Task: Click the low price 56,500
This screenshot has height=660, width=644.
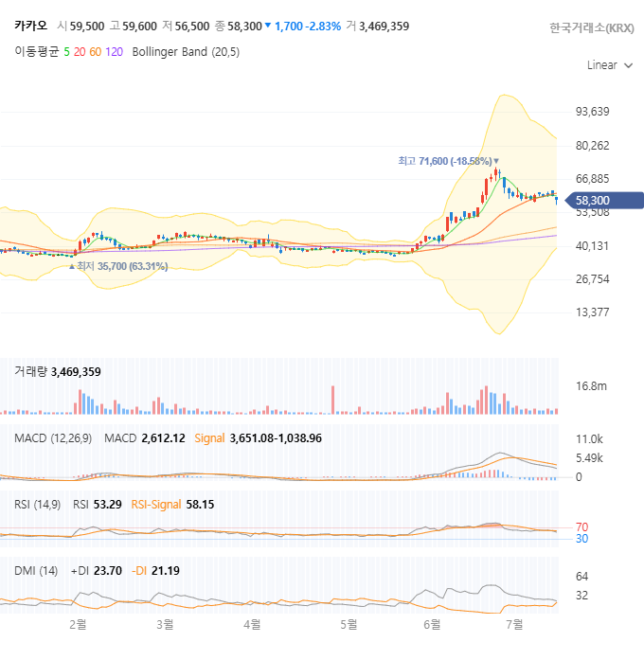Action: tap(192, 27)
